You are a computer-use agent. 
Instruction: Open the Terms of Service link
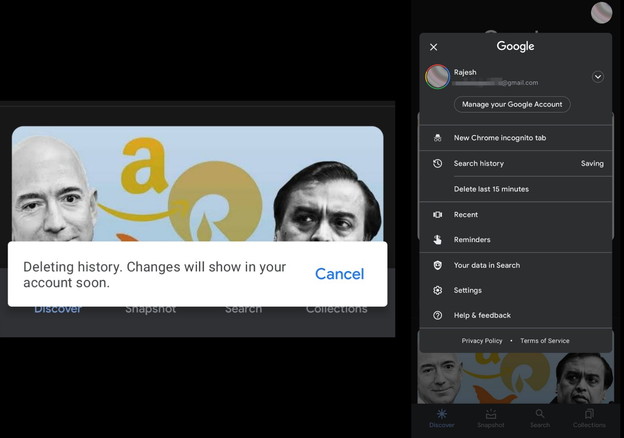pyautogui.click(x=545, y=341)
